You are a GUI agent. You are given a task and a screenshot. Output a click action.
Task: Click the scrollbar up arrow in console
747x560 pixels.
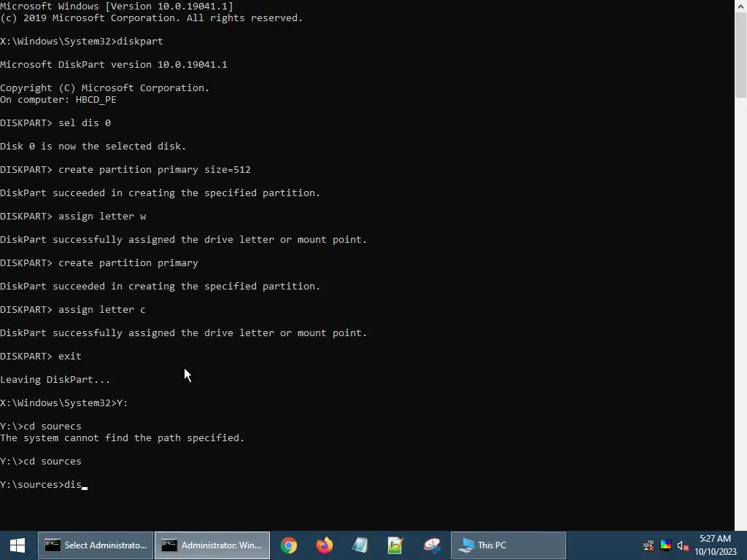(x=741, y=6)
